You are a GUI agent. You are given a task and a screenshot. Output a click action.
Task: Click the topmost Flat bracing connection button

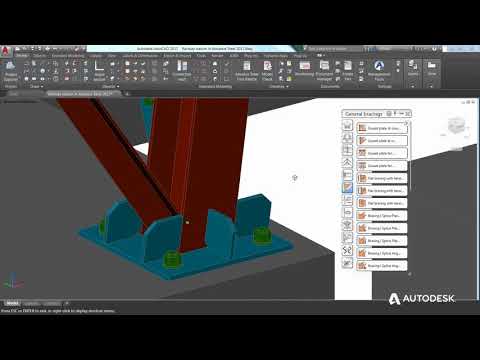click(382, 178)
